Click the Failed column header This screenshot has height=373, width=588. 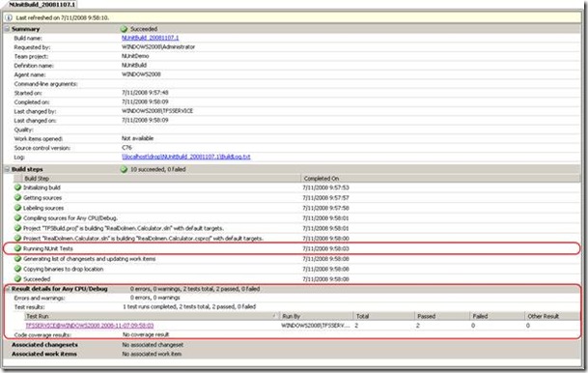(497, 316)
